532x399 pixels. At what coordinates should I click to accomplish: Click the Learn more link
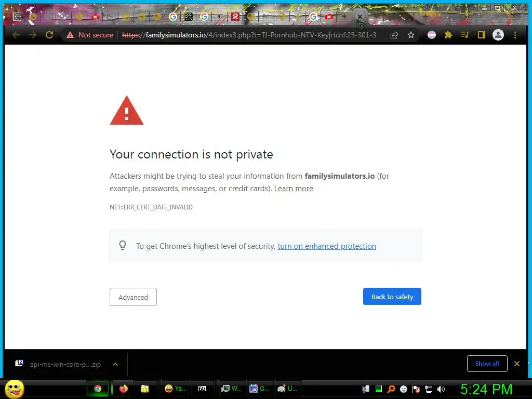(294, 189)
